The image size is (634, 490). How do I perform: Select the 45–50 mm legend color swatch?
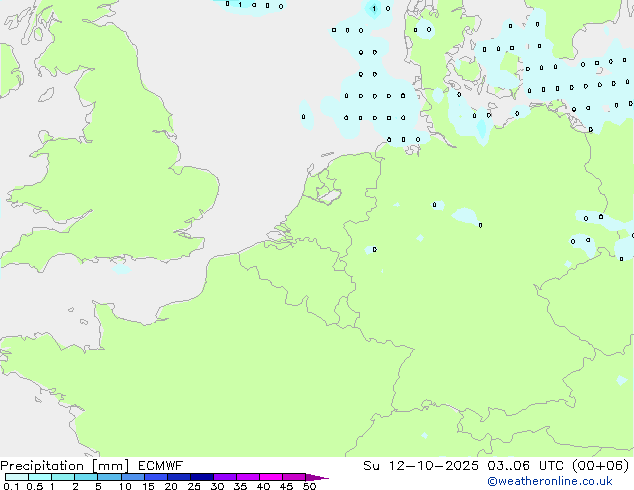(x=294, y=477)
